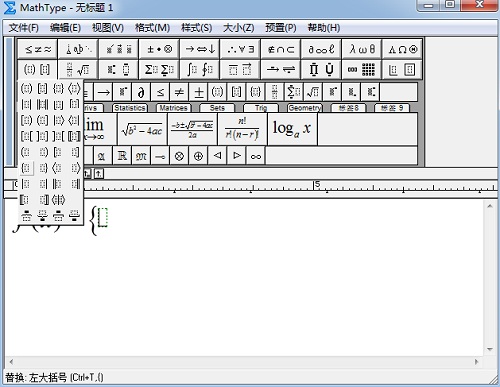Open the integral templates palette
The width and height of the screenshot is (500, 387).
pyautogui.click(x=200, y=70)
